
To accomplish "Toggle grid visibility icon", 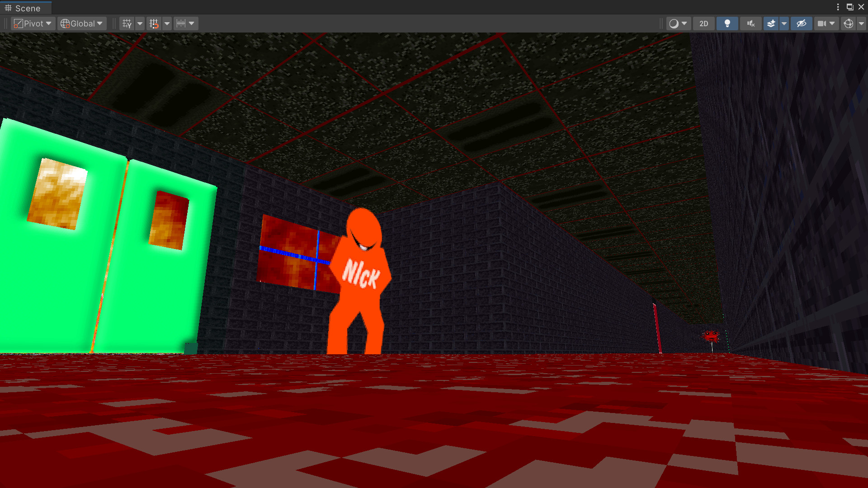I will pyautogui.click(x=127, y=23).
